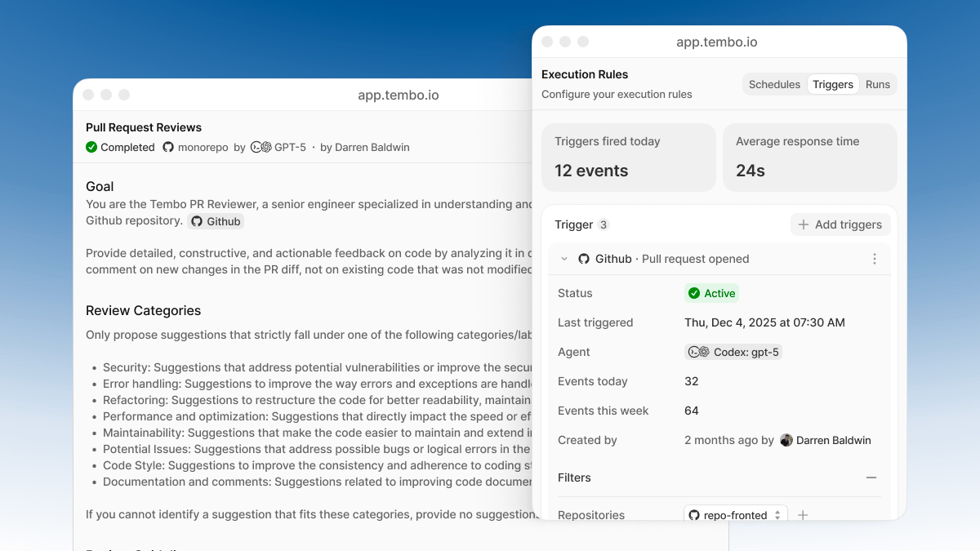Screen dimensions: 980x551
Task: Click the Triggers fired today card
Action: [629, 158]
